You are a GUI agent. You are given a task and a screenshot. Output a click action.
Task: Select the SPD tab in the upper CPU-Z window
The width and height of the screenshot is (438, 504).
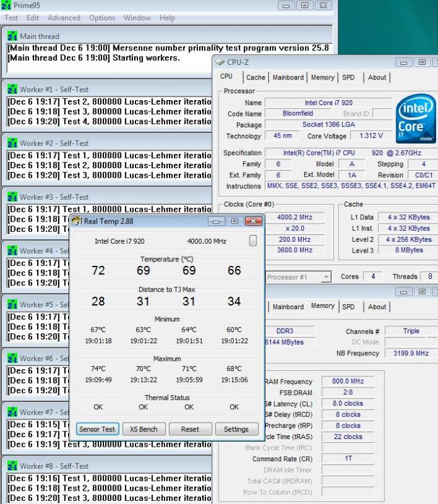click(348, 77)
